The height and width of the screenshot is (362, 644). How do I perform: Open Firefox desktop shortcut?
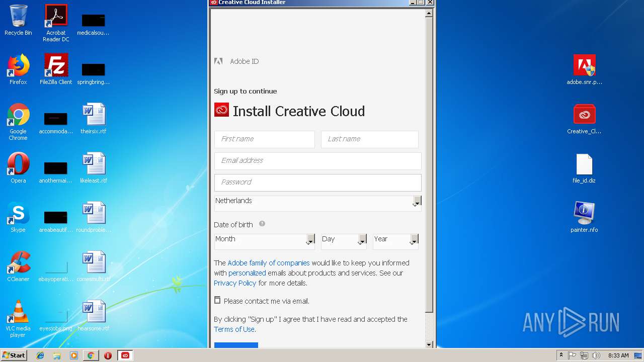(18, 69)
